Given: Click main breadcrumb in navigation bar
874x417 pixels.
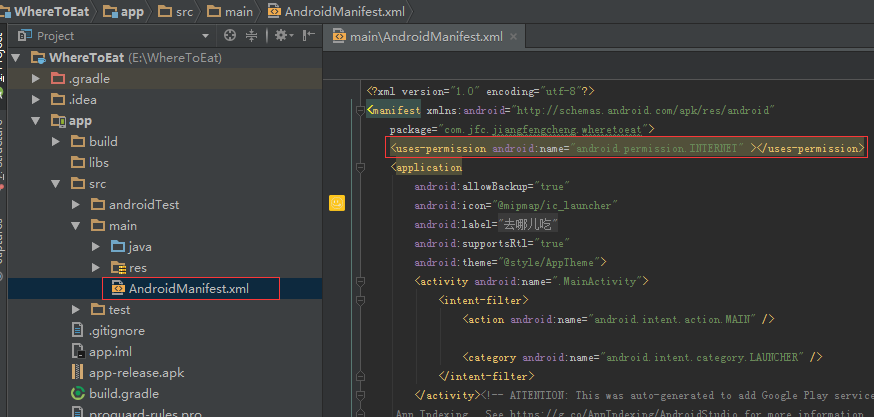Looking at the screenshot, I should (x=230, y=11).
